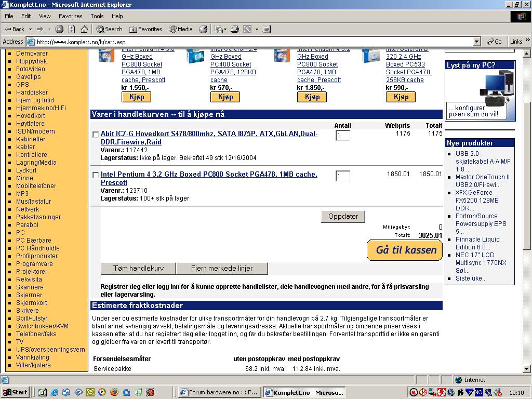This screenshot has width=532, height=399.
Task: Click Kjøp button under kr 1.550,-
Action: click(137, 97)
